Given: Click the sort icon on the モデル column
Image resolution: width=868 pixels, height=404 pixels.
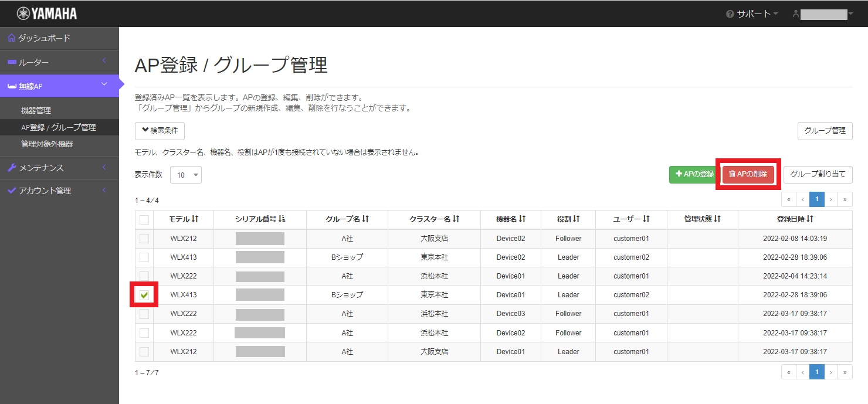Looking at the screenshot, I should [x=196, y=219].
